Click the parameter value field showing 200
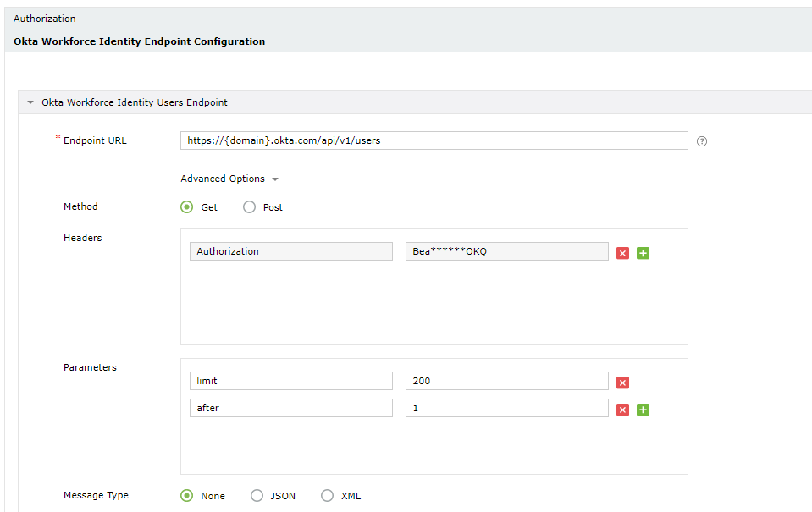812x512 pixels. (x=506, y=381)
